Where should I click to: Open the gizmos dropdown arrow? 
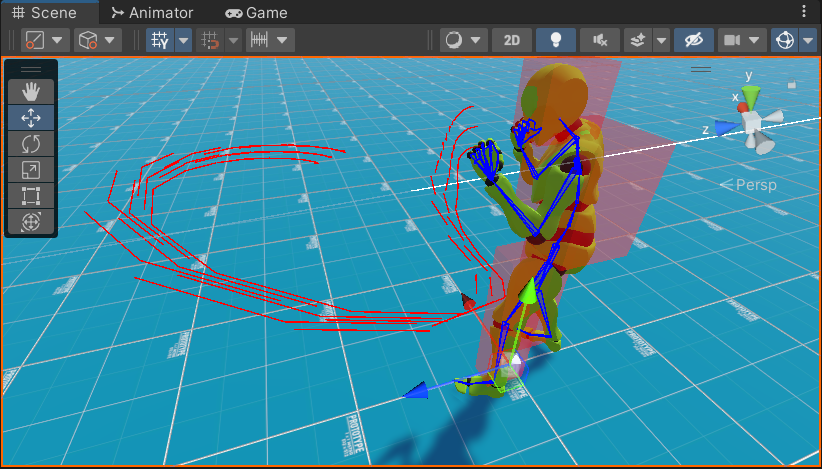809,40
